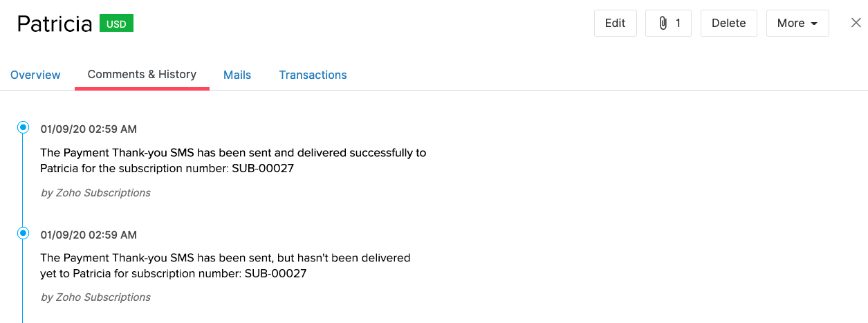Select the Comments & History tab

pyautogui.click(x=142, y=75)
